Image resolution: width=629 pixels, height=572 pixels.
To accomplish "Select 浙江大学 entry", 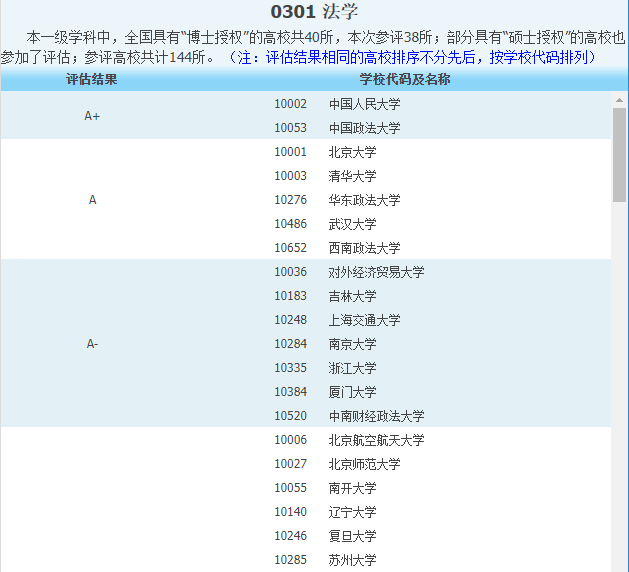I will click(x=353, y=368).
